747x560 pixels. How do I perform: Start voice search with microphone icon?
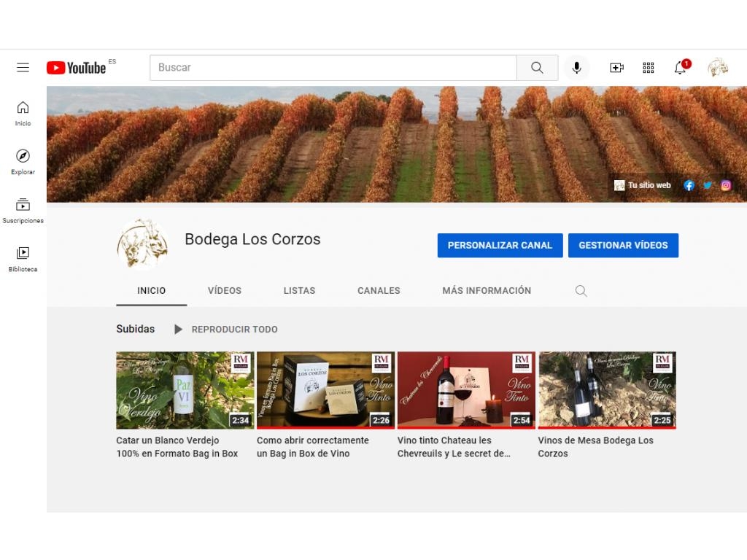tap(576, 68)
